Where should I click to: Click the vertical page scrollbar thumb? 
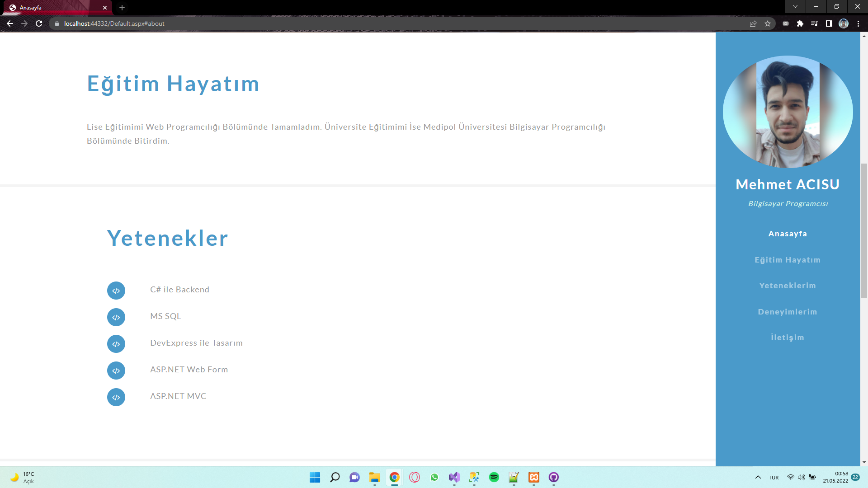pyautogui.click(x=864, y=230)
